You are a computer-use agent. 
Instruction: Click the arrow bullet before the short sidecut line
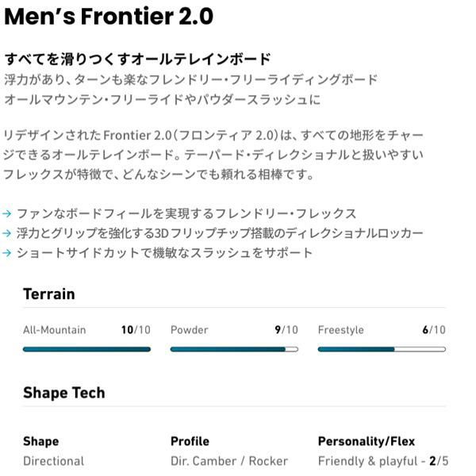coord(8,253)
